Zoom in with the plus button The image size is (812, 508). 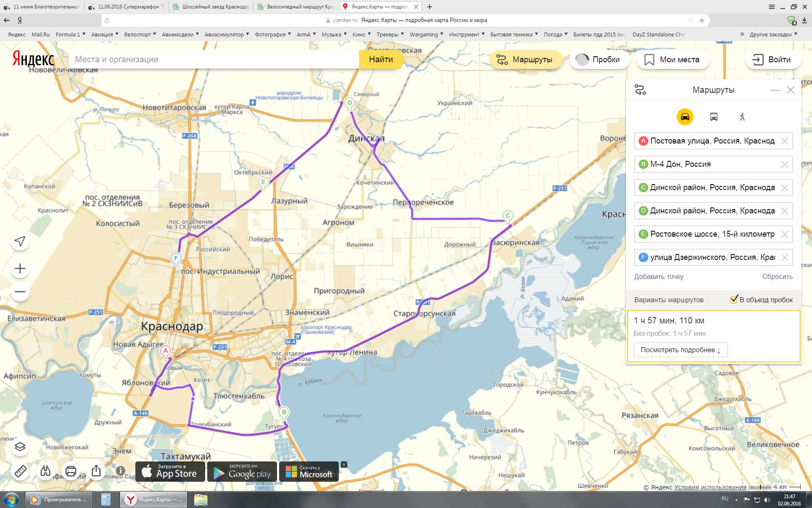(x=20, y=268)
